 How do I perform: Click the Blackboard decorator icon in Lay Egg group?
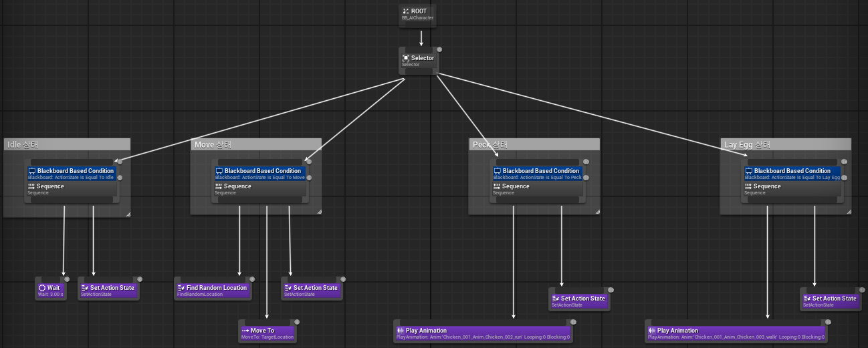(x=749, y=171)
